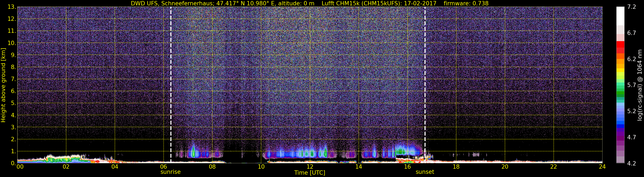Click the date '17-02-2017' in title
This screenshot has width=644, height=177.
[420, 3]
